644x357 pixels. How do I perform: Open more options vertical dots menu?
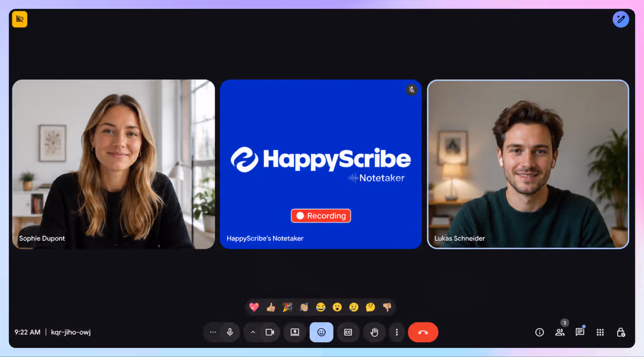pos(397,332)
